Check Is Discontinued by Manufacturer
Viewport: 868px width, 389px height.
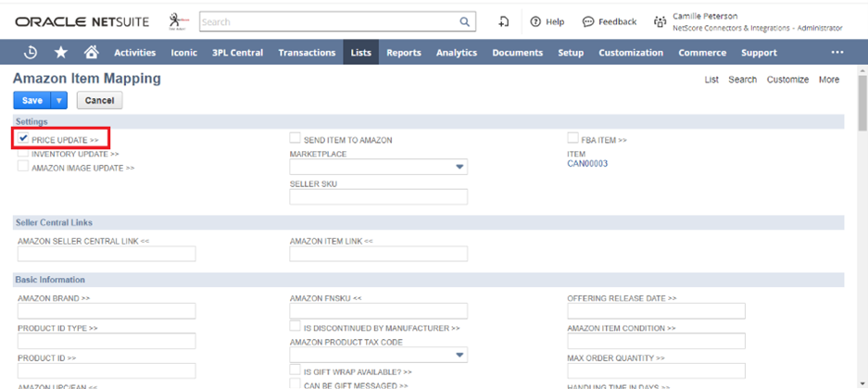tap(296, 326)
